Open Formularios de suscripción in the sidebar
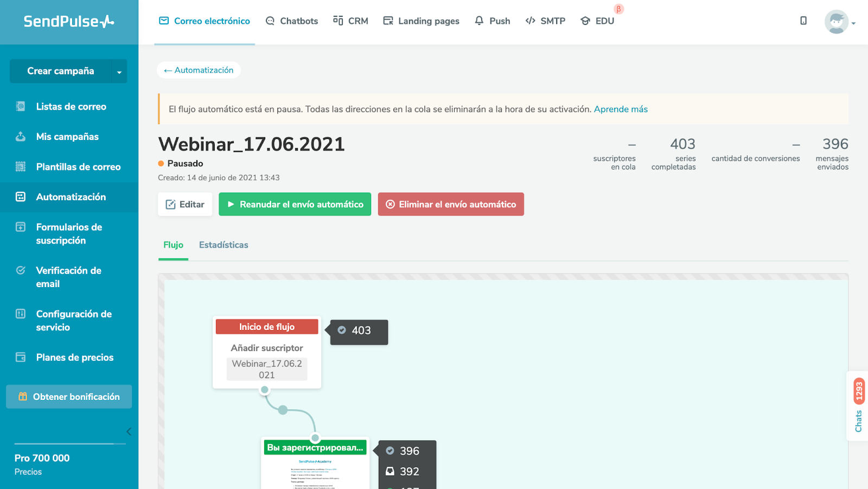Viewport: 868px width, 489px height. [69, 234]
